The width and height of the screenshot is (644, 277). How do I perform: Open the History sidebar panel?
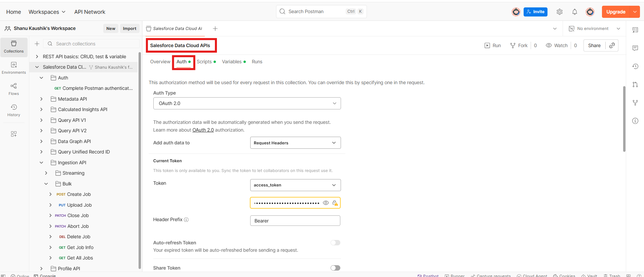click(14, 110)
